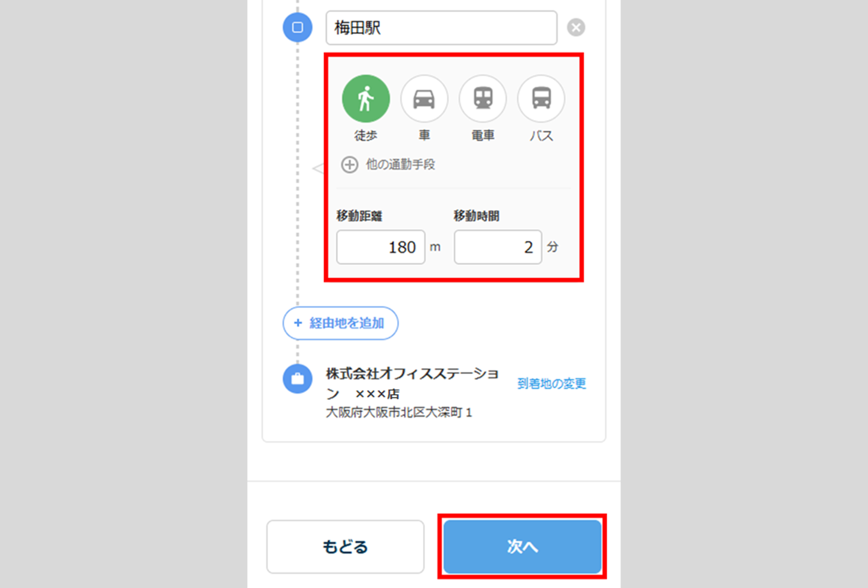This screenshot has width=868, height=588.
Task: Click the 徒歩 label under walking icon
Action: [x=366, y=135]
